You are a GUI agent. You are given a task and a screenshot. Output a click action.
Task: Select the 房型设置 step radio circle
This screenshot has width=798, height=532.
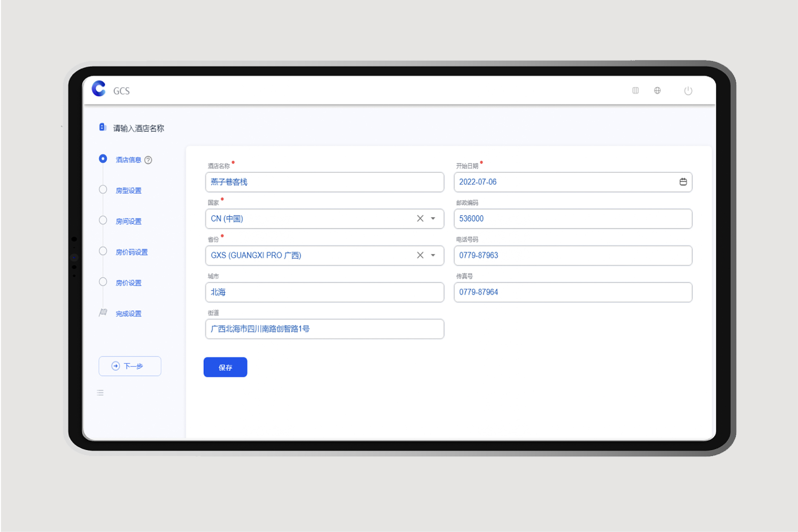click(x=103, y=190)
